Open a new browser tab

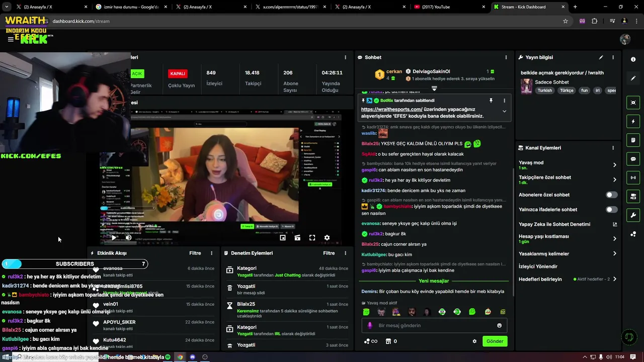pyautogui.click(x=575, y=7)
